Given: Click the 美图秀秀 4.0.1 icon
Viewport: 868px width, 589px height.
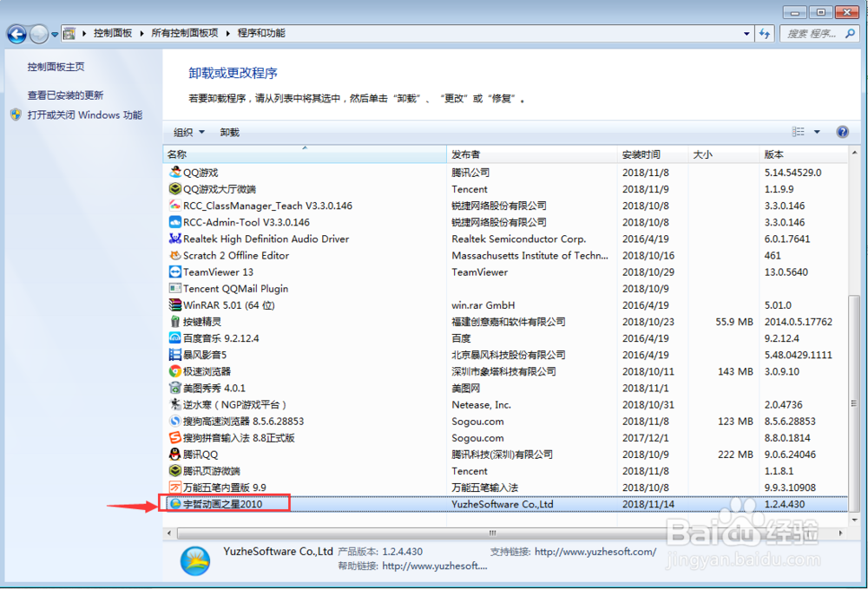Looking at the screenshot, I should [175, 388].
